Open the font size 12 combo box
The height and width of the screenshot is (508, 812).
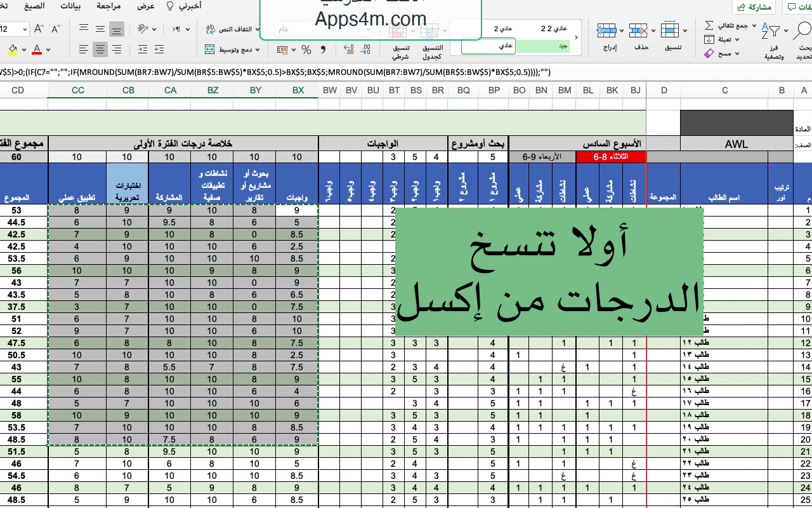[x=14, y=29]
